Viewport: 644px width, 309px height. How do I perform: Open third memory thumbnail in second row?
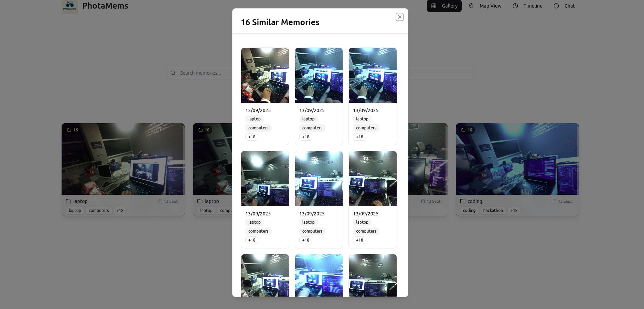(373, 179)
